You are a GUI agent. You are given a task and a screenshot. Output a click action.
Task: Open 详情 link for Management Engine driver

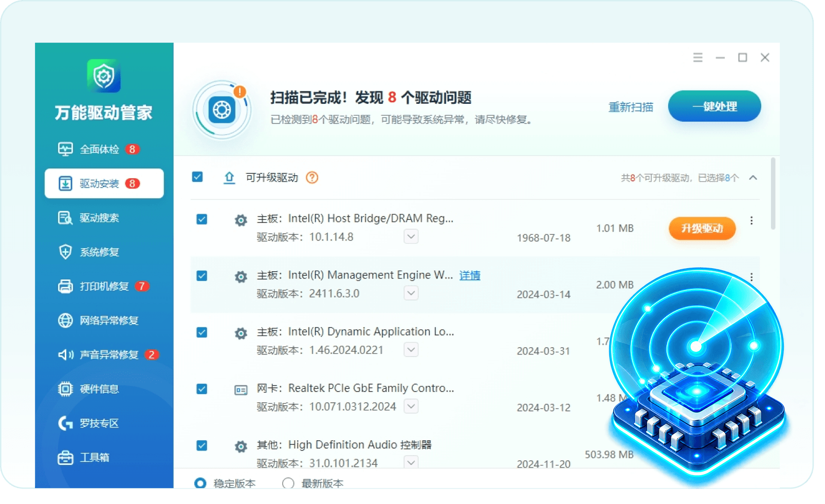(x=470, y=275)
